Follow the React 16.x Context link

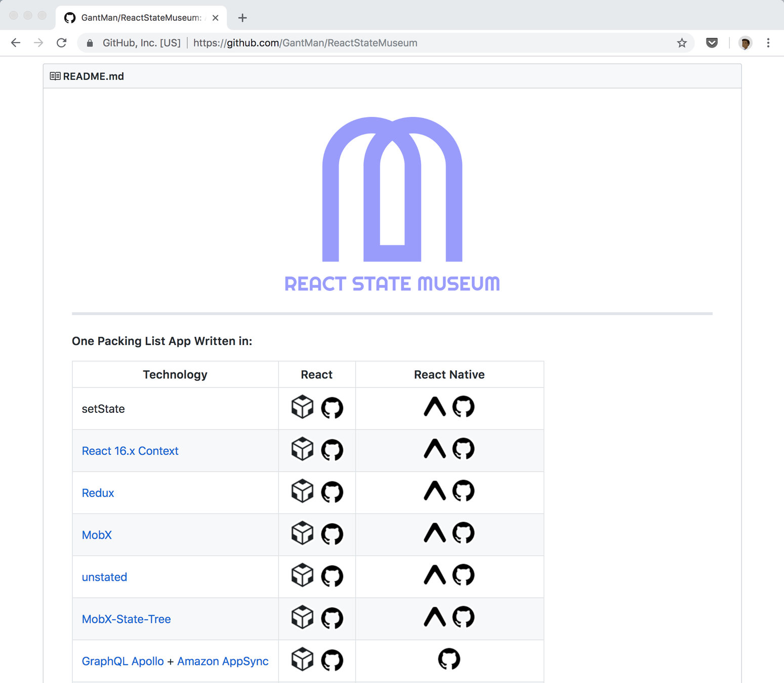coord(130,451)
